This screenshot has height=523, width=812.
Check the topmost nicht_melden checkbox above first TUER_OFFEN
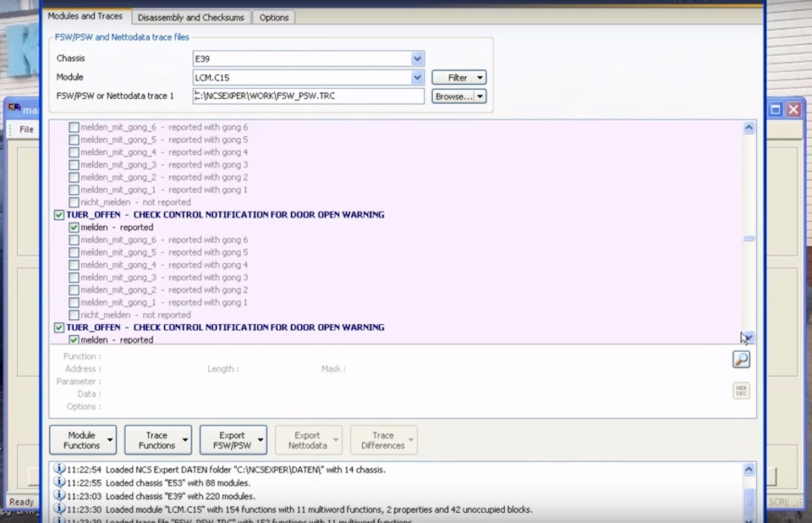coord(74,202)
